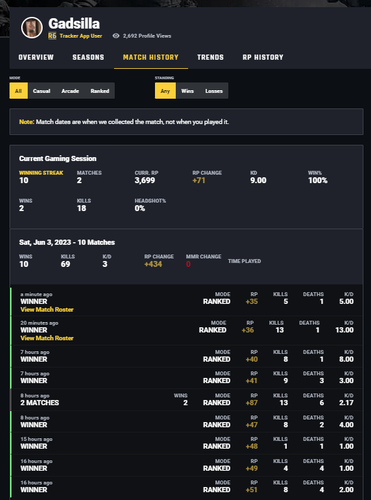The height and width of the screenshot is (500, 371).
Task: View Match Roster for 20 minutes ago match
Action: 47,338
